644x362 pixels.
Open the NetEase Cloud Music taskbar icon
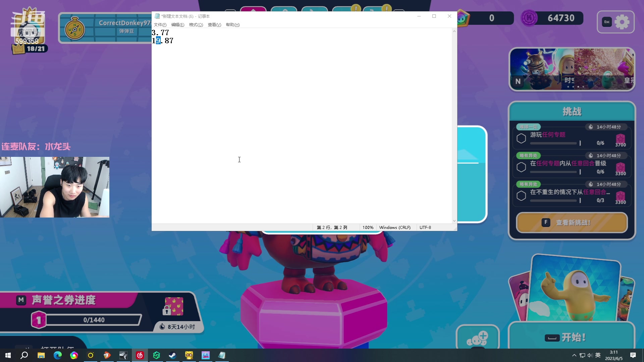(140, 355)
